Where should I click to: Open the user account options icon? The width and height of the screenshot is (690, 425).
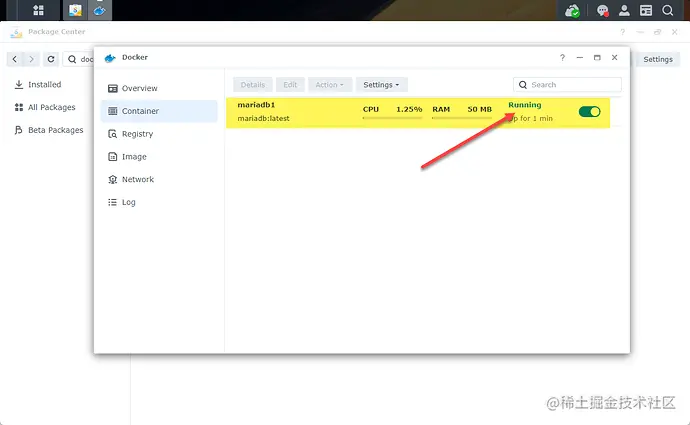pyautogui.click(x=624, y=11)
